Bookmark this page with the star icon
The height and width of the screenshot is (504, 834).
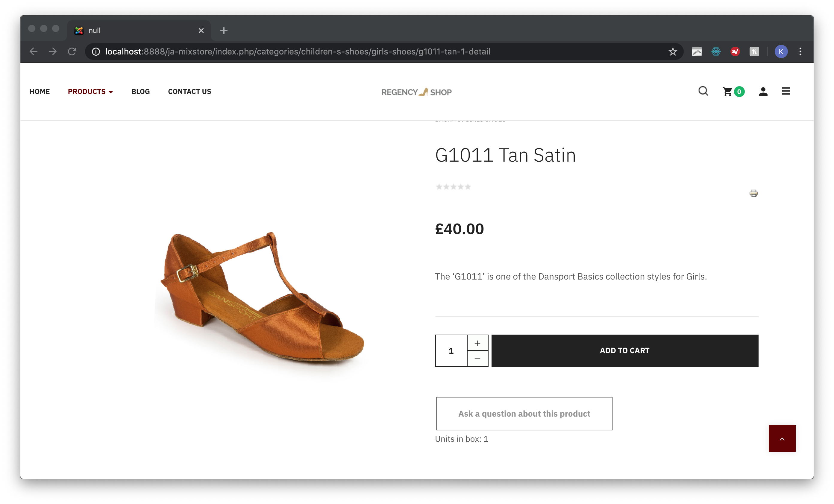coord(673,51)
